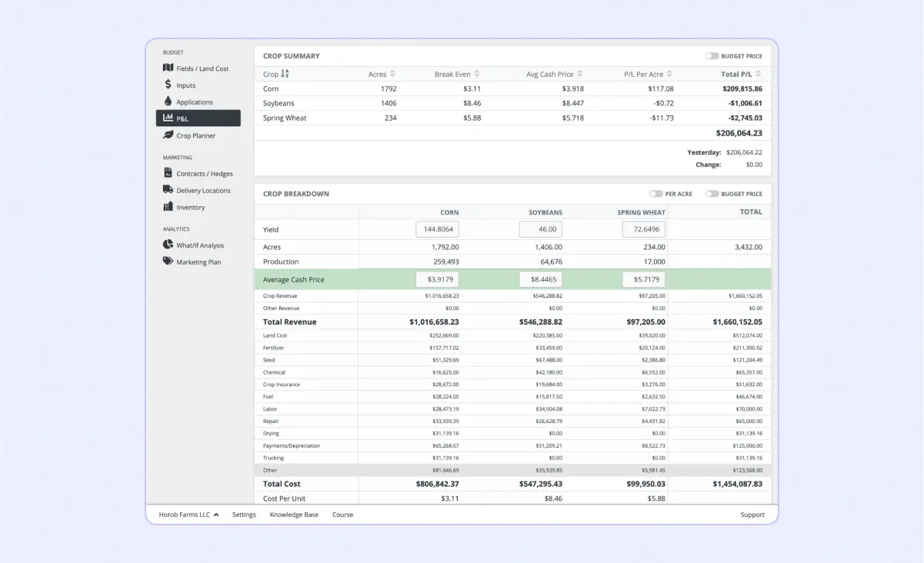Click the P&L bar chart icon

pos(168,118)
